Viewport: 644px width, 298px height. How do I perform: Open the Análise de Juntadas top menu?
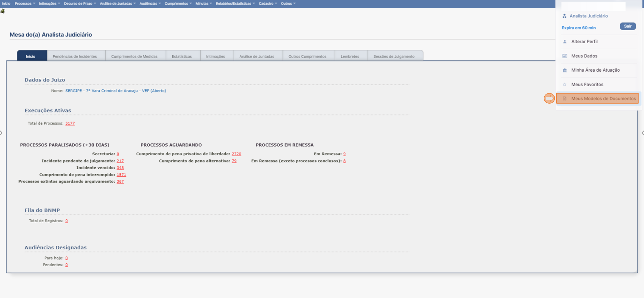pyautogui.click(x=118, y=4)
